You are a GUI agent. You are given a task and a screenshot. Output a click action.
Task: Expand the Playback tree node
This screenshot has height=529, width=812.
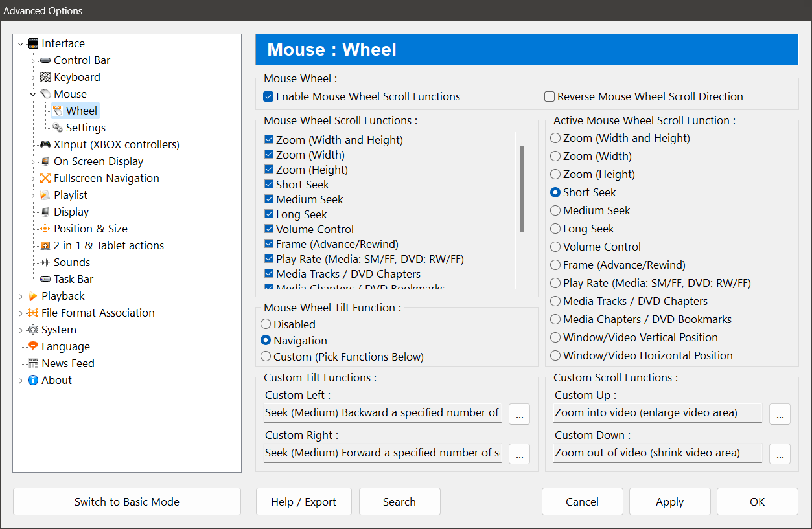21,296
